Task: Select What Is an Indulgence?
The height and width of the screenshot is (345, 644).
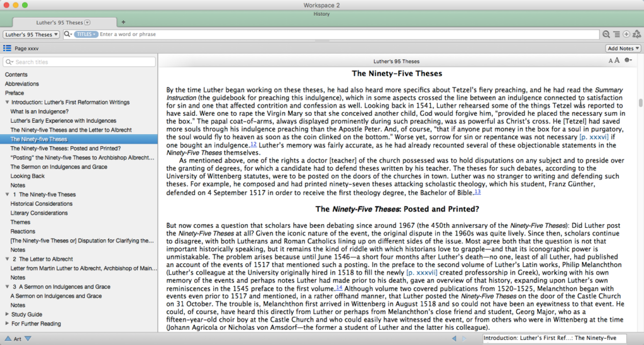Action: point(40,111)
